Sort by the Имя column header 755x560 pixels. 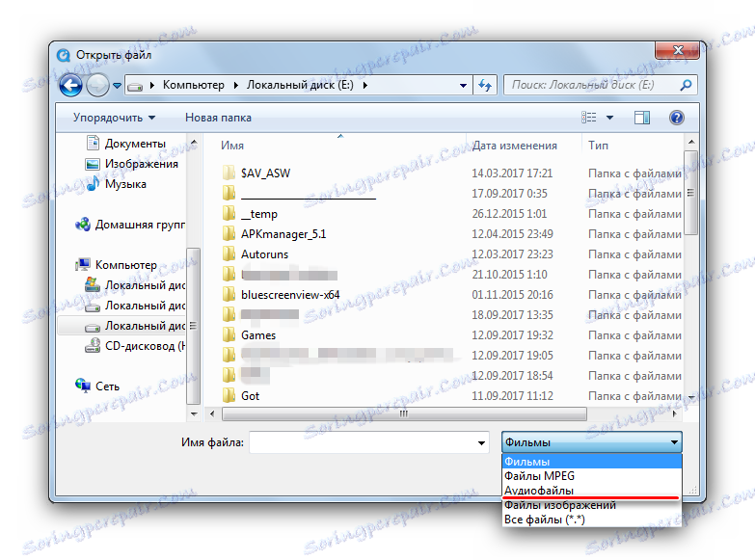(232, 146)
